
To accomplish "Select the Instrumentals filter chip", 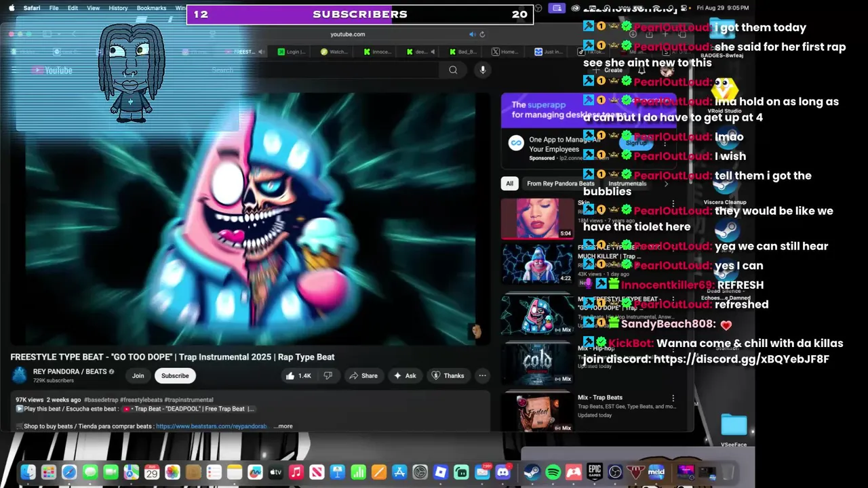I will point(627,184).
